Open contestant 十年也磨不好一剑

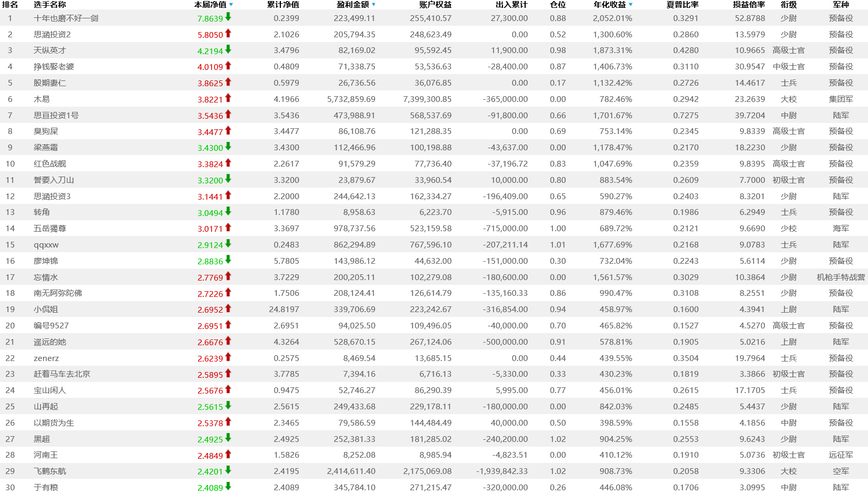66,18
